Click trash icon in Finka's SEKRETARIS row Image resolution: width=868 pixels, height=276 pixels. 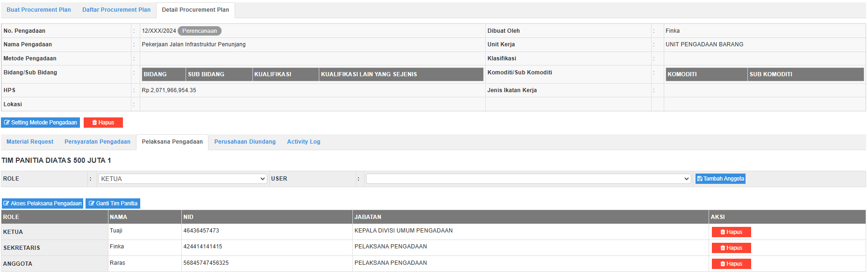pos(723,248)
